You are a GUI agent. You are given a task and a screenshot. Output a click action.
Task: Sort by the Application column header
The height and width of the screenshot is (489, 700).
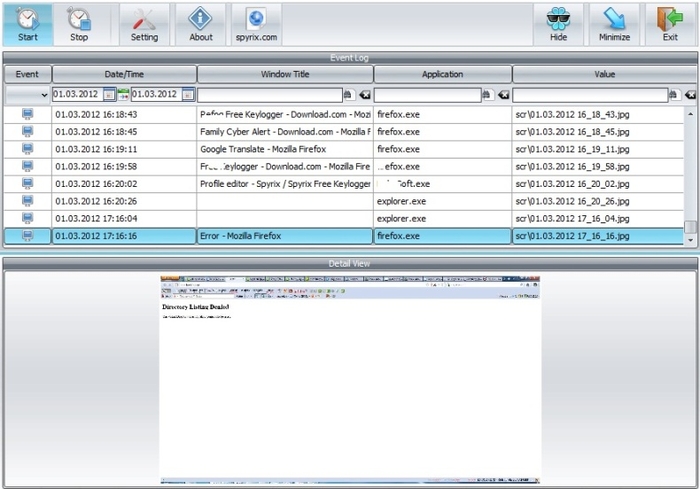point(442,74)
